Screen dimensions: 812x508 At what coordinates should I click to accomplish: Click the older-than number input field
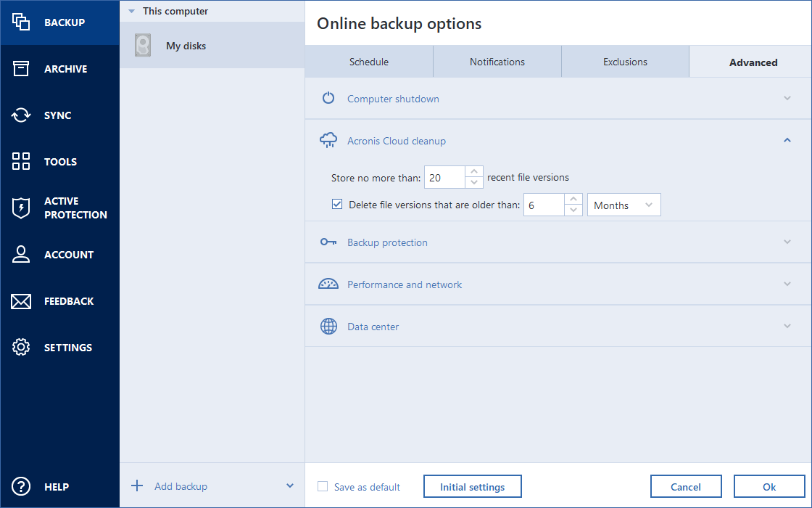(543, 205)
